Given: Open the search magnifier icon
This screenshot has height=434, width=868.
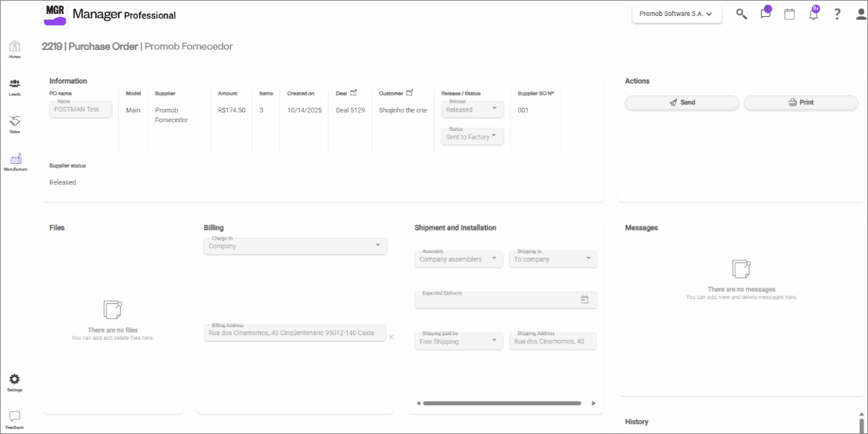Looking at the screenshot, I should 741,14.
